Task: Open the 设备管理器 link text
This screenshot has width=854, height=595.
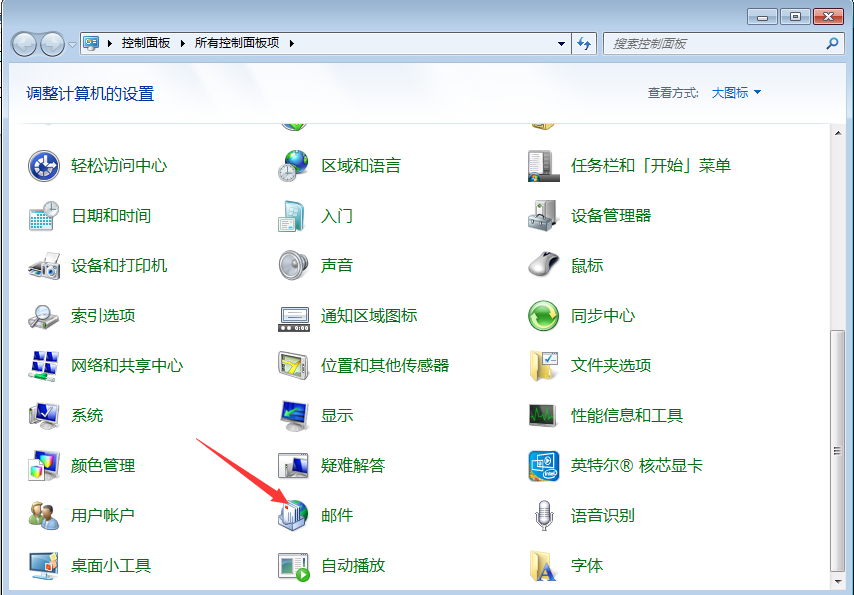Action: pyautogui.click(x=611, y=216)
